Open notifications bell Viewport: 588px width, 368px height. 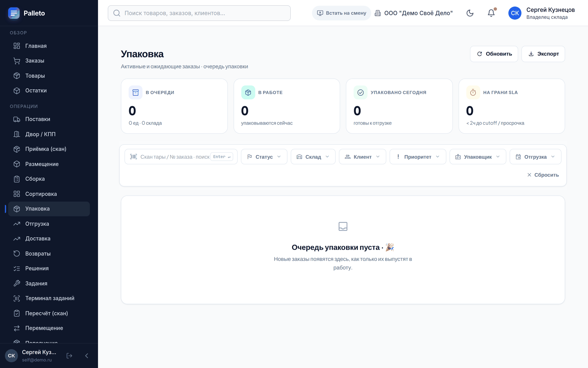click(491, 13)
